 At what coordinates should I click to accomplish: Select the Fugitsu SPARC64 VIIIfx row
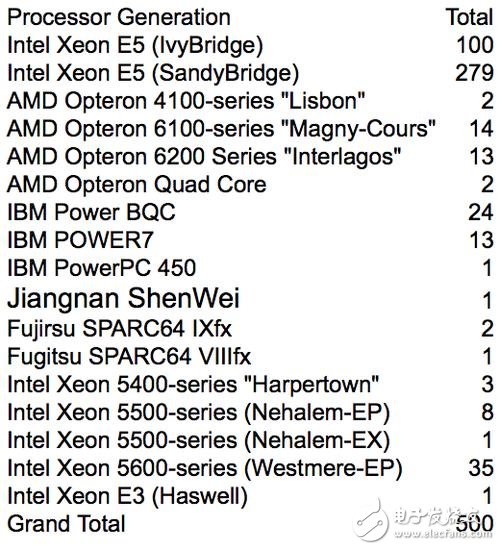250,357
